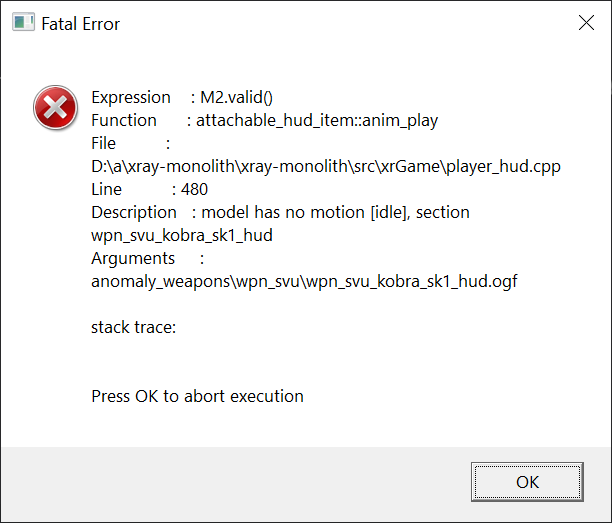
Task: Click the "File" label
Action: tap(104, 143)
